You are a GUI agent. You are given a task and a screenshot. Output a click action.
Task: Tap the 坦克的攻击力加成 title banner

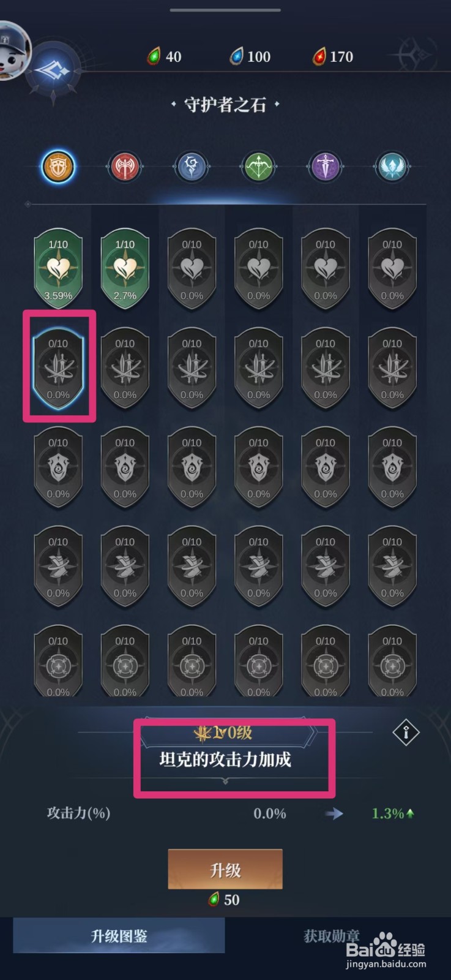click(225, 759)
